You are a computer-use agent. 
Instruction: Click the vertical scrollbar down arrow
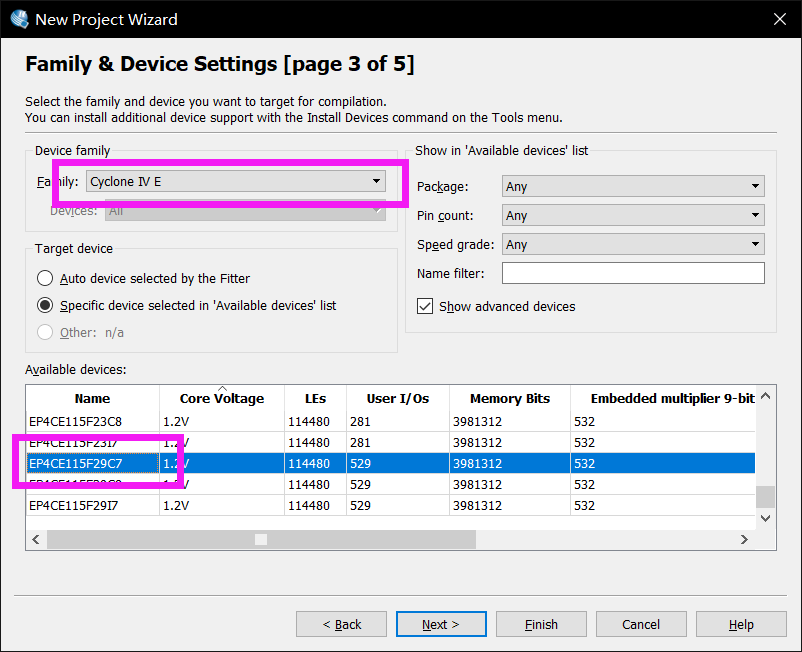766,518
